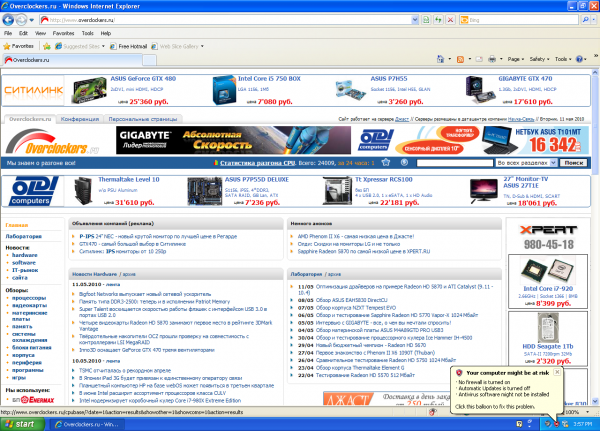Open the command bar Tools dropdown

[x=563, y=59]
